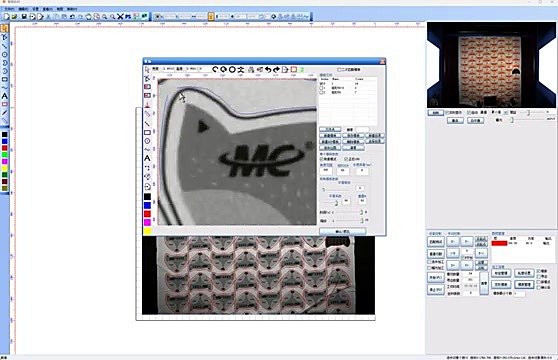Image resolution: width=558 pixels, height=360 pixels.
Task: Toggle the checkbox at top right of dialog toolbar
Action: [x=339, y=70]
